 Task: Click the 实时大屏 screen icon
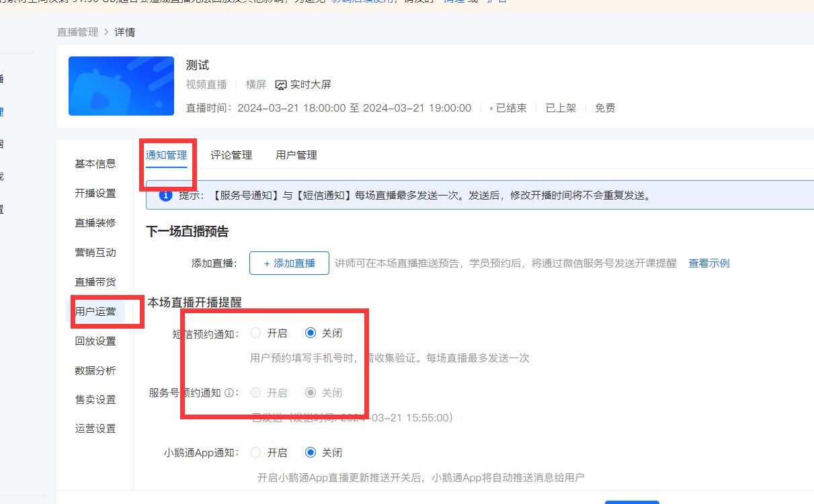coord(281,85)
